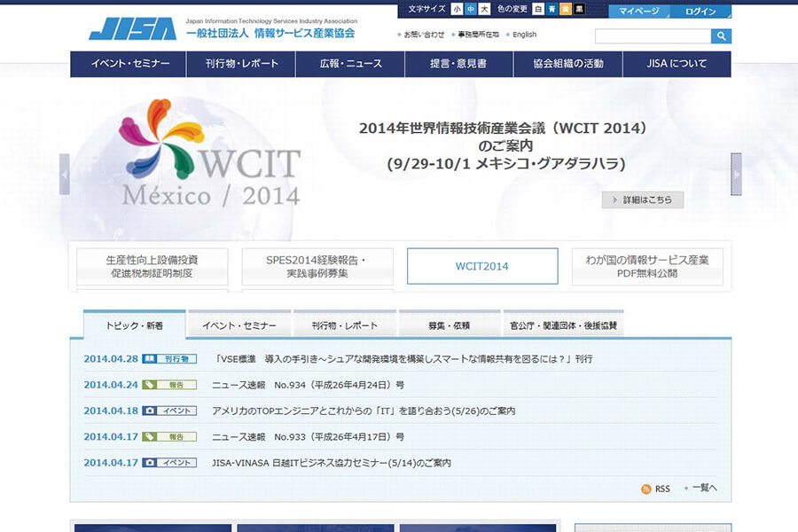Click the 報告 badge on the 2014.04.24 row

point(169,385)
